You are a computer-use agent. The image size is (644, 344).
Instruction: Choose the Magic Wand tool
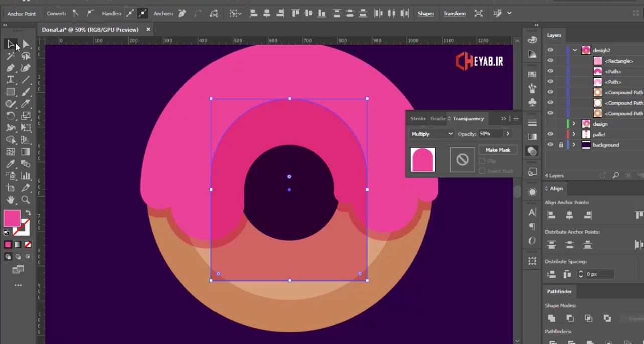pos(10,56)
